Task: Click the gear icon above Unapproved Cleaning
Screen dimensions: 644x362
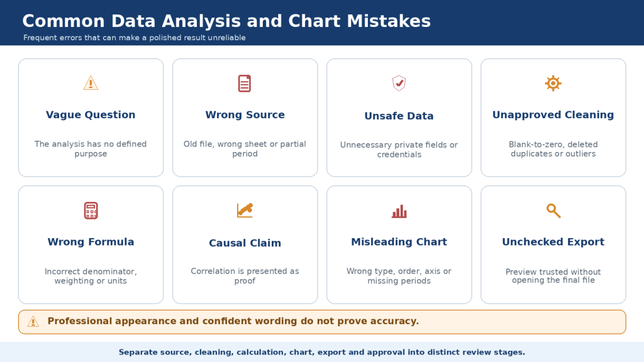Action: pyautogui.click(x=553, y=84)
